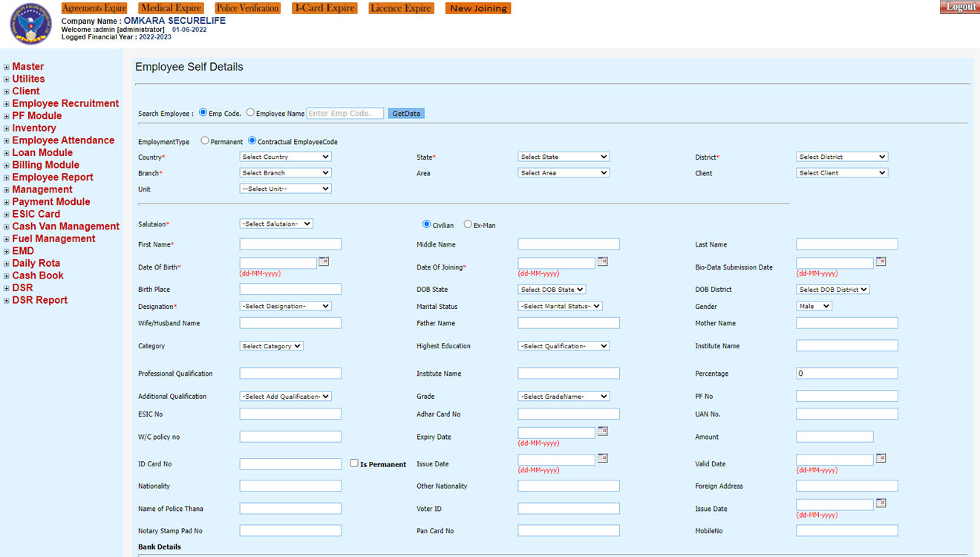
Task: Open Medical Expire alert
Action: coord(171,8)
